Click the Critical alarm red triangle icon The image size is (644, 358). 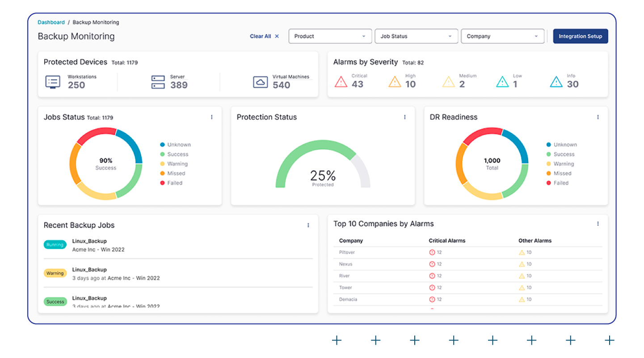click(x=341, y=82)
